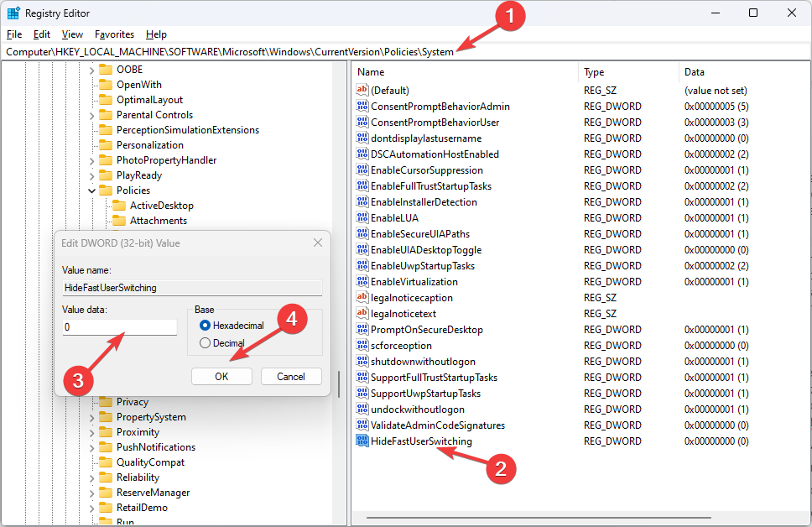Expand the PushNotifications tree node
Image resolution: width=812 pixels, height=527 pixels.
click(91, 447)
